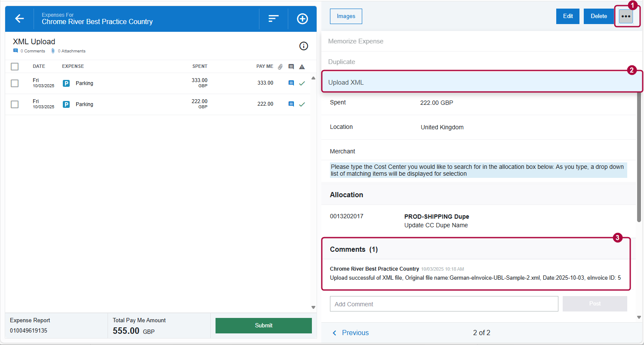This screenshot has width=644, height=345.
Task: Open the comment icon on the 222.00 Parking line
Action: click(291, 104)
